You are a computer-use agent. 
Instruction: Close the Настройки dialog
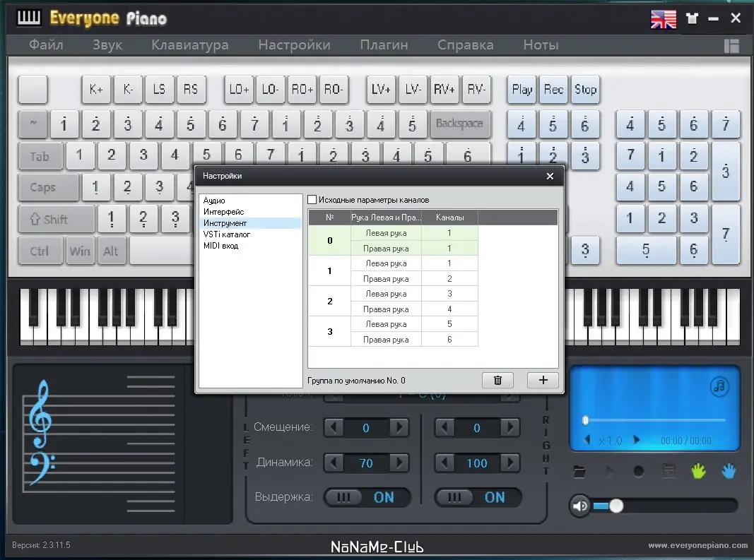click(x=550, y=176)
